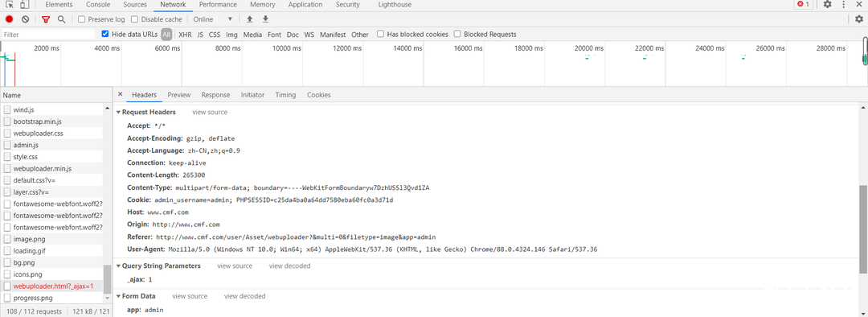Open the Online throttling dropdown

(x=212, y=19)
